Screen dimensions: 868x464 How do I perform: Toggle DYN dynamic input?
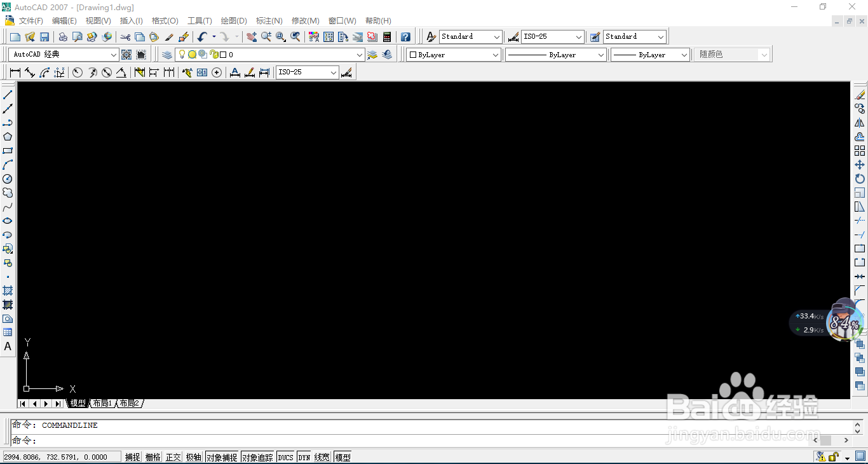[x=304, y=457]
